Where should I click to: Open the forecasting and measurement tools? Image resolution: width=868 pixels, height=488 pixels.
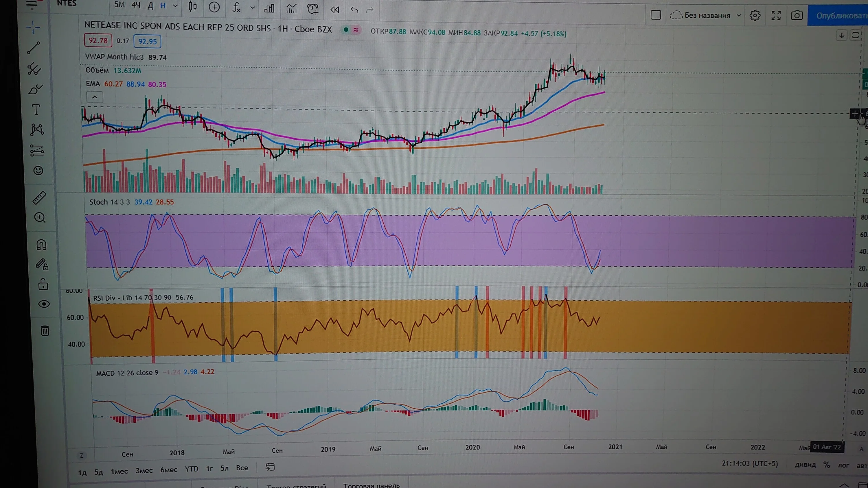(x=37, y=150)
